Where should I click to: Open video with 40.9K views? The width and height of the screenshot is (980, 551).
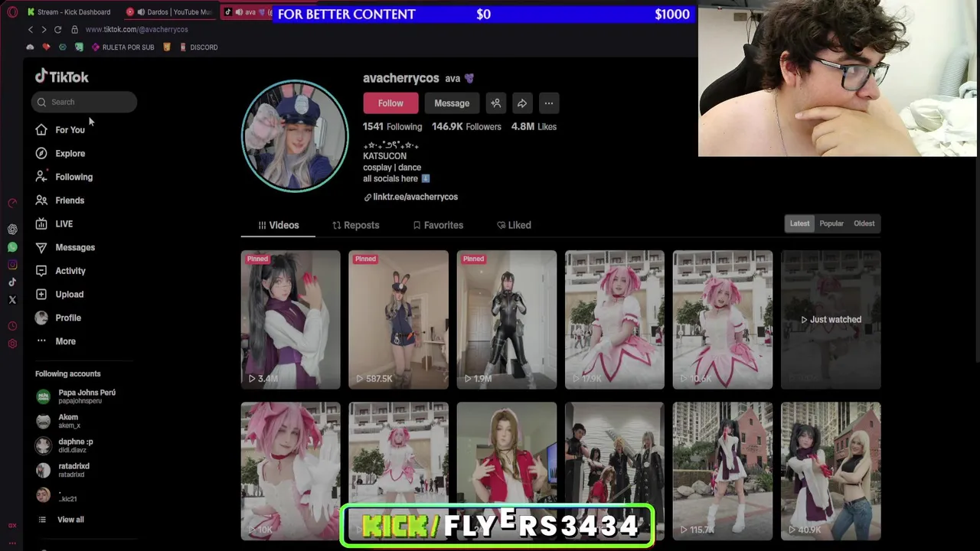[x=831, y=471]
